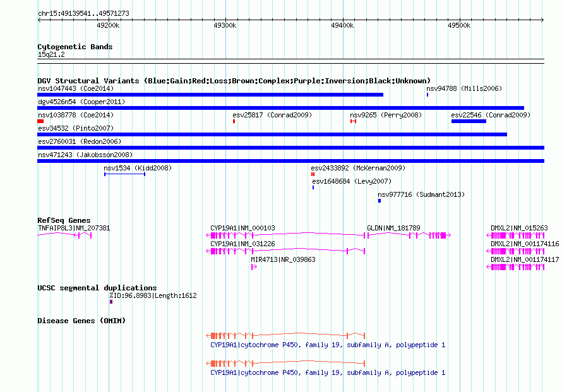Click the cytogenetic band 15q21.2 horizontal bar
The image size is (562, 392).
click(x=290, y=61)
